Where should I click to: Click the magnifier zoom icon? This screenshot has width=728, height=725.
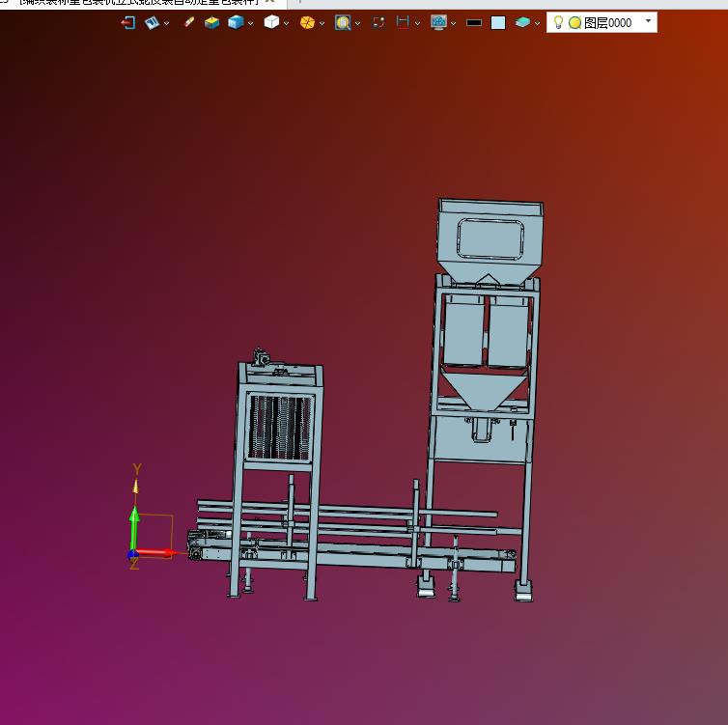[343, 22]
